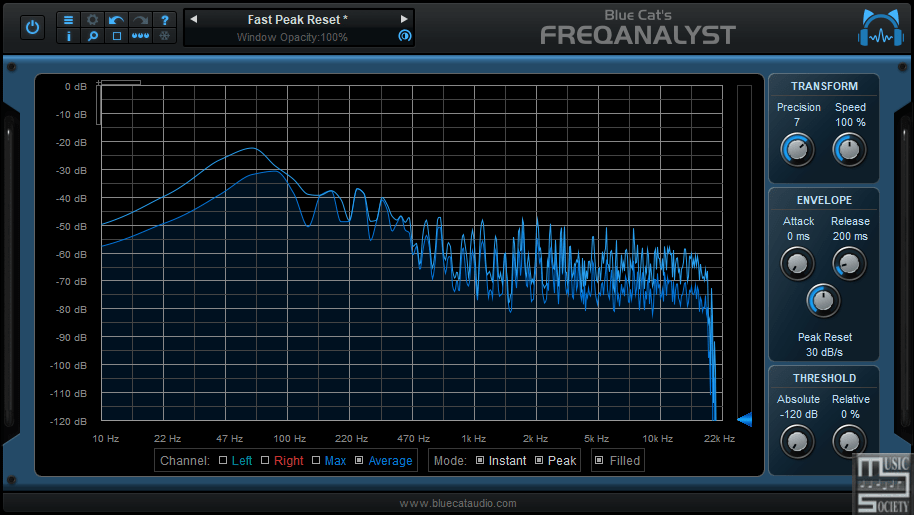Open the www.bluecataudio.com link
Image resolution: width=914 pixels, height=515 pixels.
click(458, 503)
